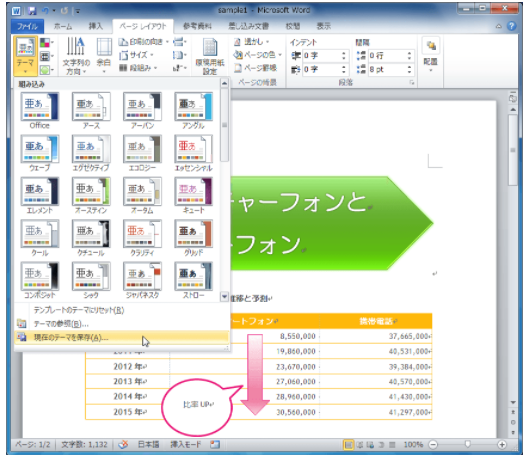The image size is (524, 455).
Task: Switch to 表示 tab
Action: 323,26
